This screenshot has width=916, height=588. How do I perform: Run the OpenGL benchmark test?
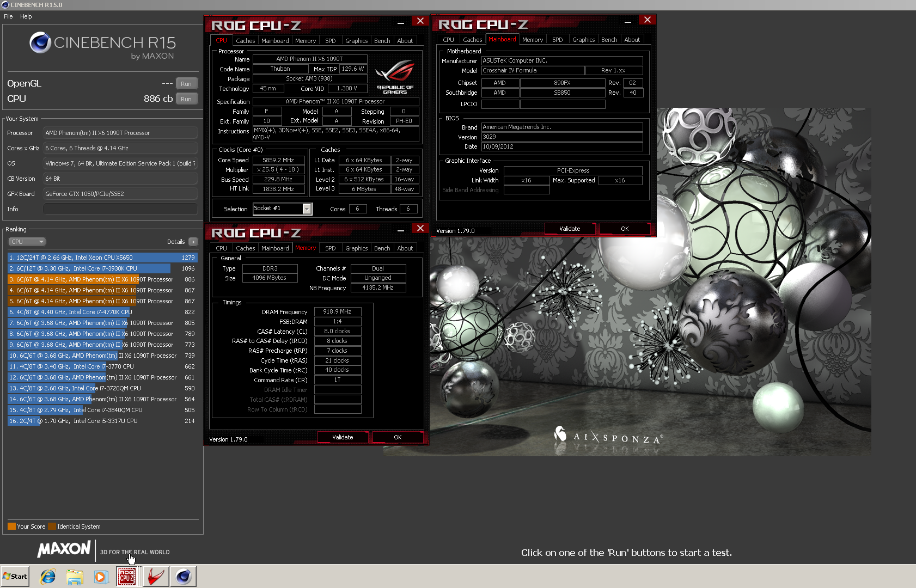coord(186,84)
